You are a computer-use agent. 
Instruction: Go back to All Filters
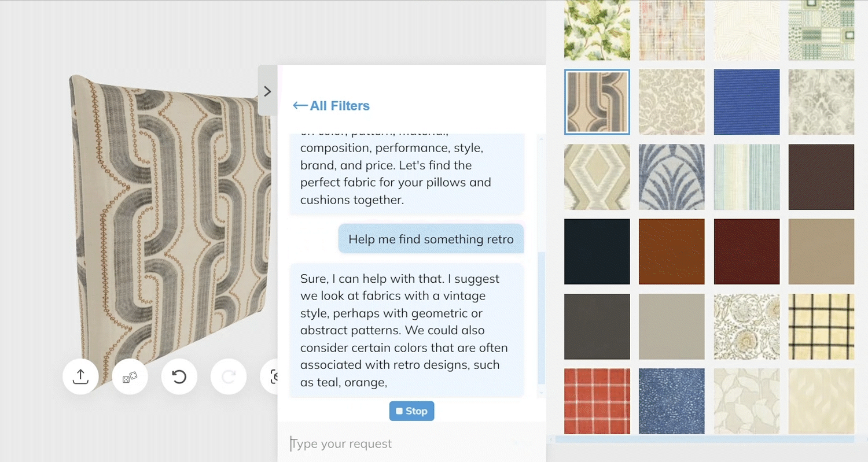[331, 106]
